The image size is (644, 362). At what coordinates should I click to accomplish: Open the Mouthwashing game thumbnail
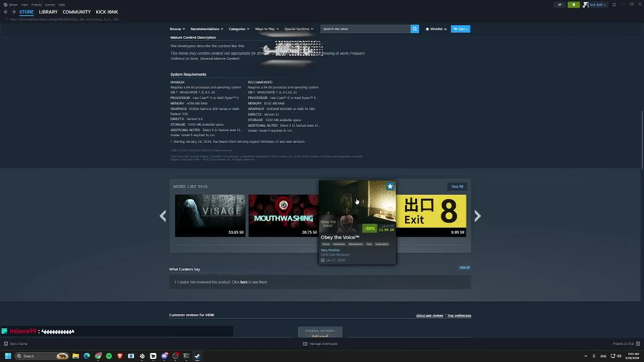click(x=283, y=216)
